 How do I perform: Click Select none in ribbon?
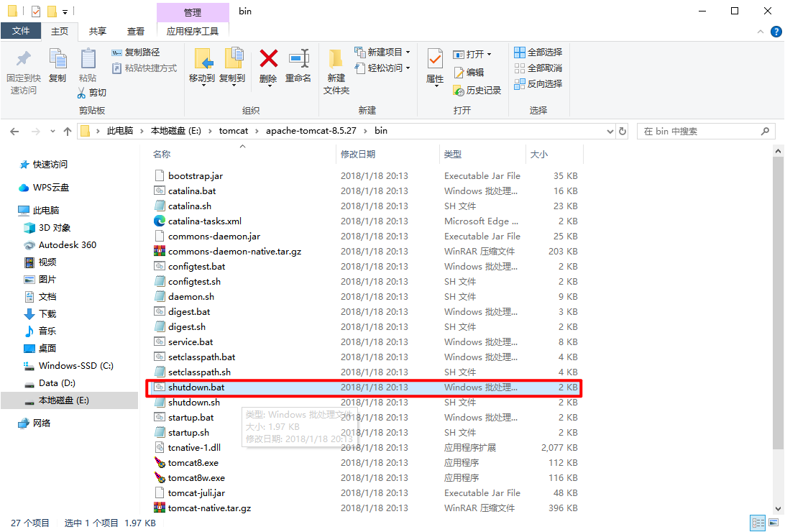(x=538, y=68)
